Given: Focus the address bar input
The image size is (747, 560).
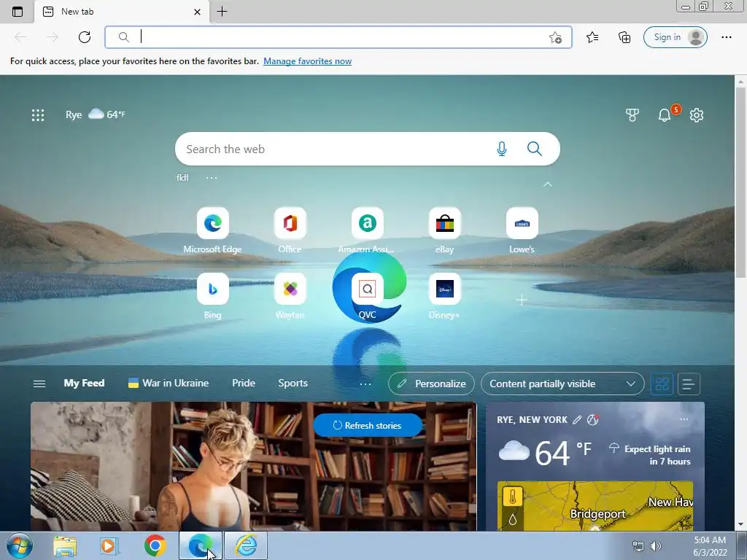Looking at the screenshot, I should click(338, 37).
